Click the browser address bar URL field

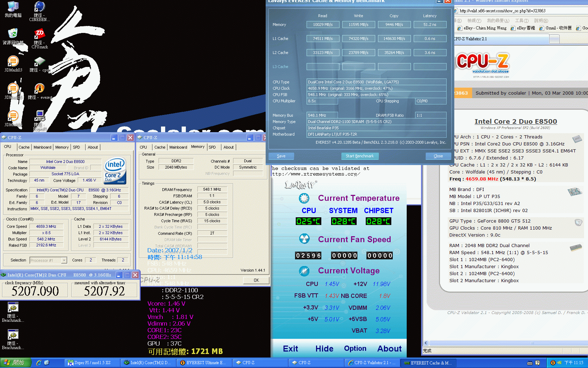521,11
